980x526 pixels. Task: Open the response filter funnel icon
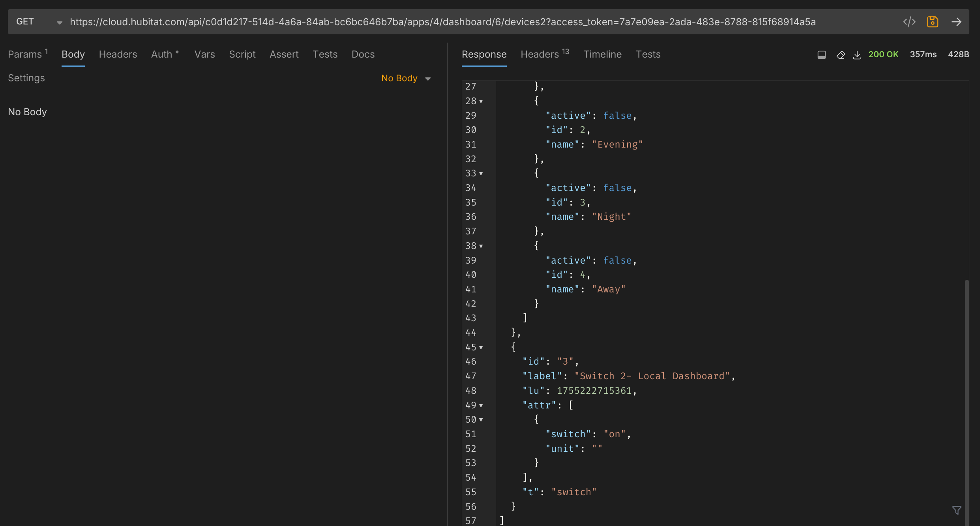pos(956,510)
